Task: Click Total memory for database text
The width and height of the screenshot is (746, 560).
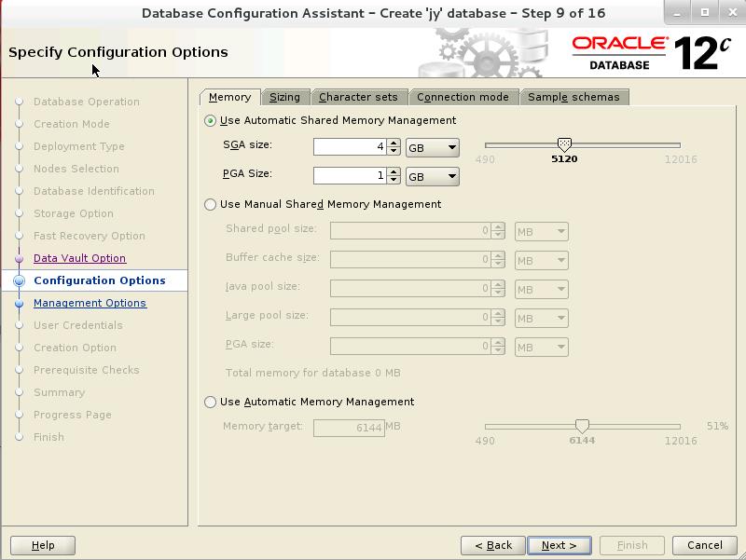Action: tap(313, 373)
